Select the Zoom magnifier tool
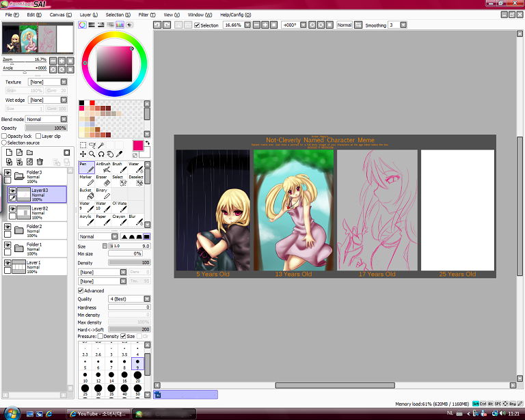 92,154
